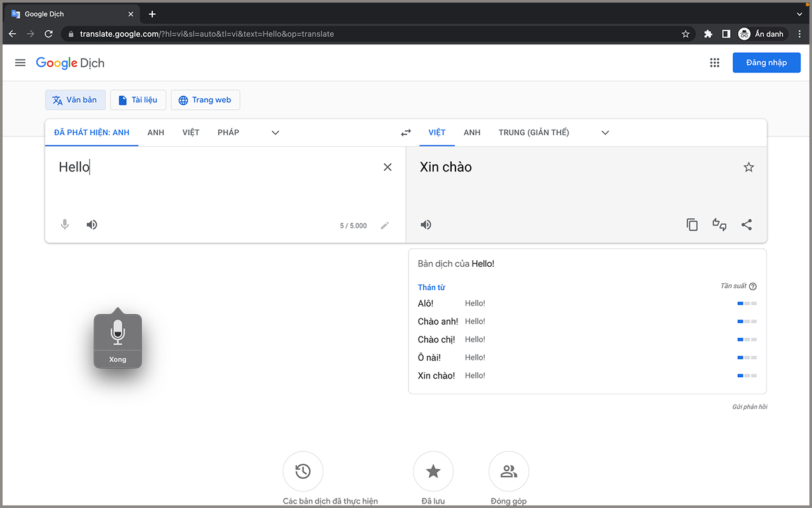Choose ANH as source language
This screenshot has height=508, width=812.
tap(156, 133)
